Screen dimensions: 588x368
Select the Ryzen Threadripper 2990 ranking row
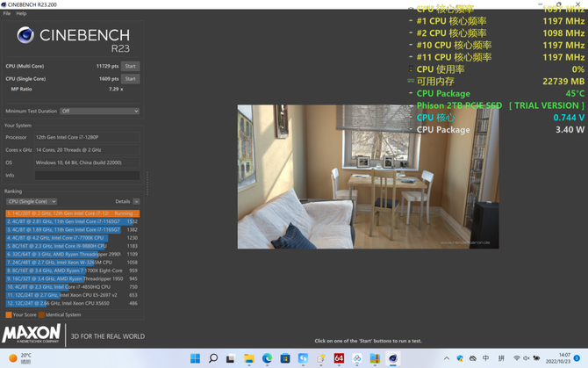click(72, 255)
